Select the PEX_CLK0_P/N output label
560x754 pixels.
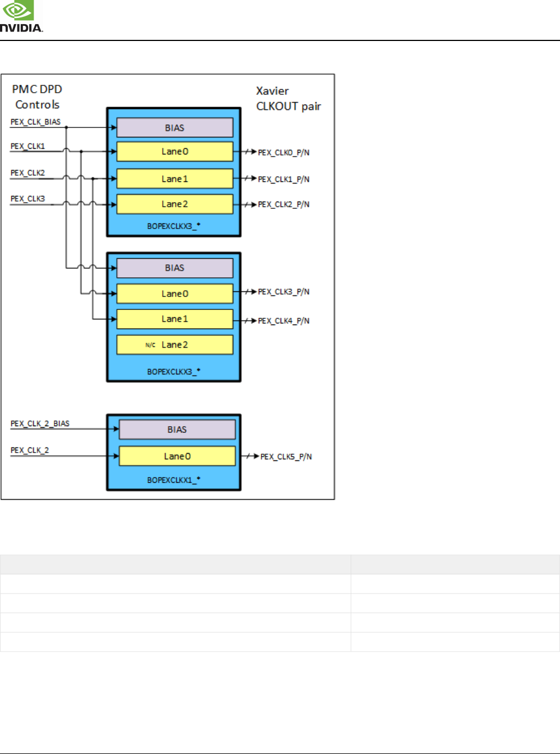coord(283,153)
